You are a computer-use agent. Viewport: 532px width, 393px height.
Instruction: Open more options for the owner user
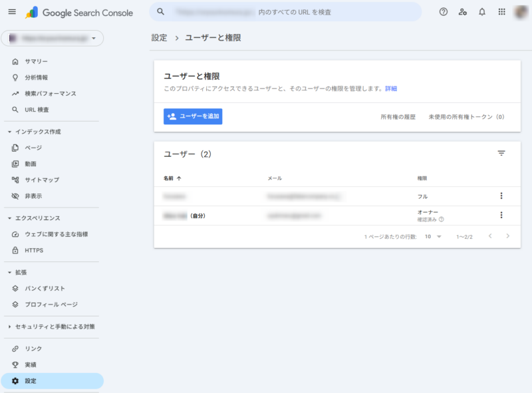coord(501,215)
